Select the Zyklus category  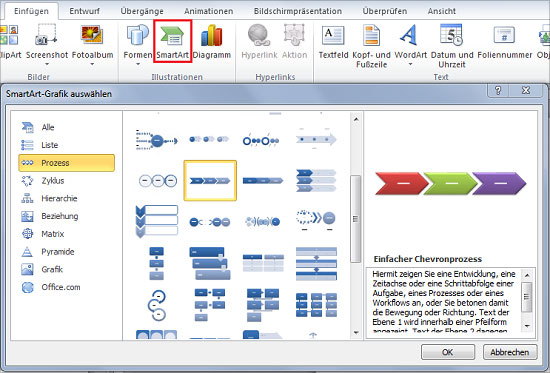coord(66,181)
